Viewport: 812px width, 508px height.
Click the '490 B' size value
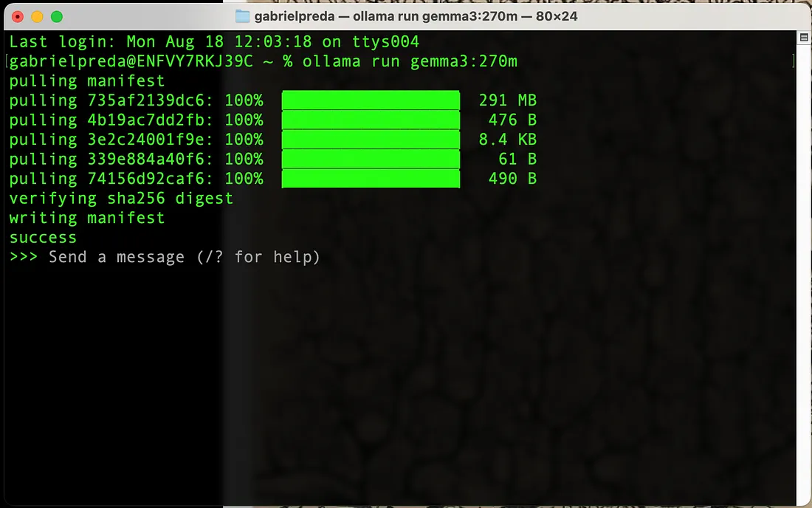[512, 179]
